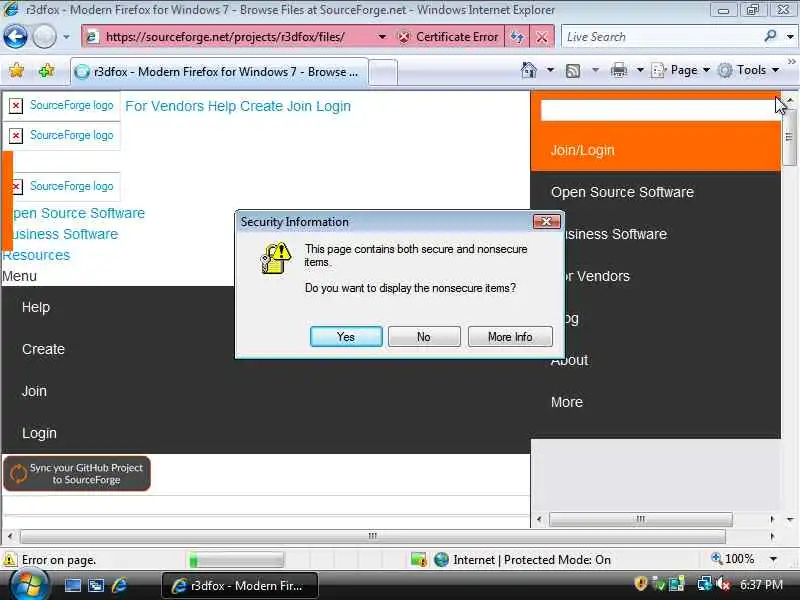This screenshot has height=600, width=800.
Task: Open a new blank tab
Action: (x=383, y=72)
